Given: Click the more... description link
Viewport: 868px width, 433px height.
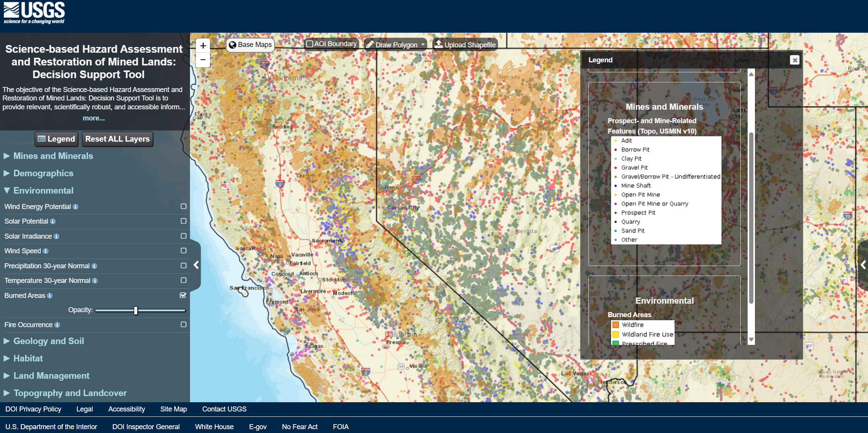Looking at the screenshot, I should click(x=93, y=118).
